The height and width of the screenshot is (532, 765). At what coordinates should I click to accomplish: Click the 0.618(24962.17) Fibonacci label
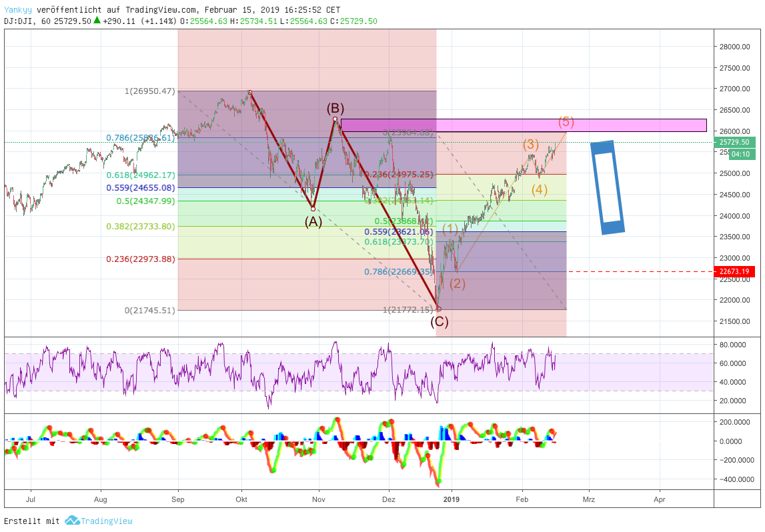pos(141,175)
